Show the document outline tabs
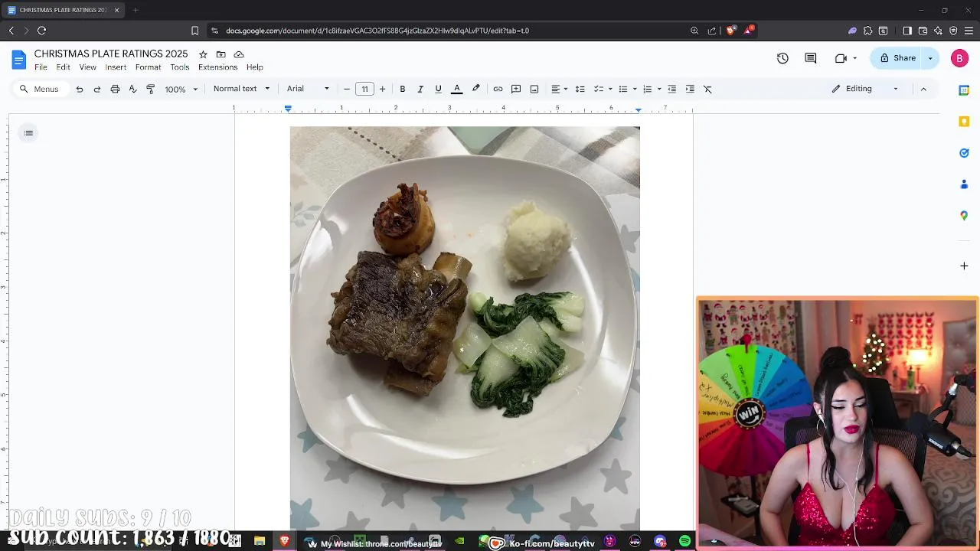 coord(28,133)
